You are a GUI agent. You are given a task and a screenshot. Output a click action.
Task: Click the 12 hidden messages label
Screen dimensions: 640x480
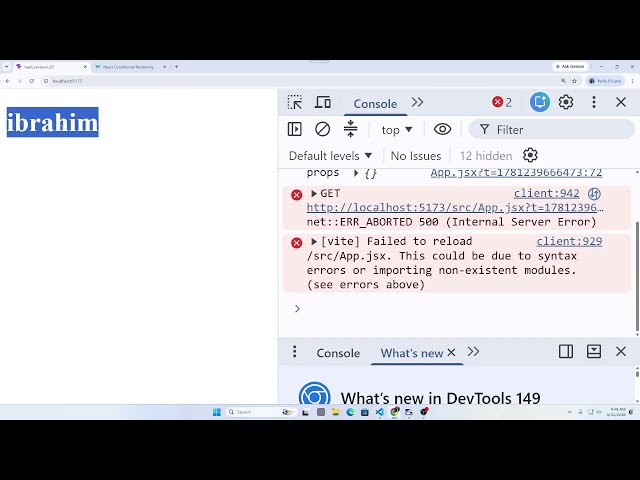[x=486, y=156]
